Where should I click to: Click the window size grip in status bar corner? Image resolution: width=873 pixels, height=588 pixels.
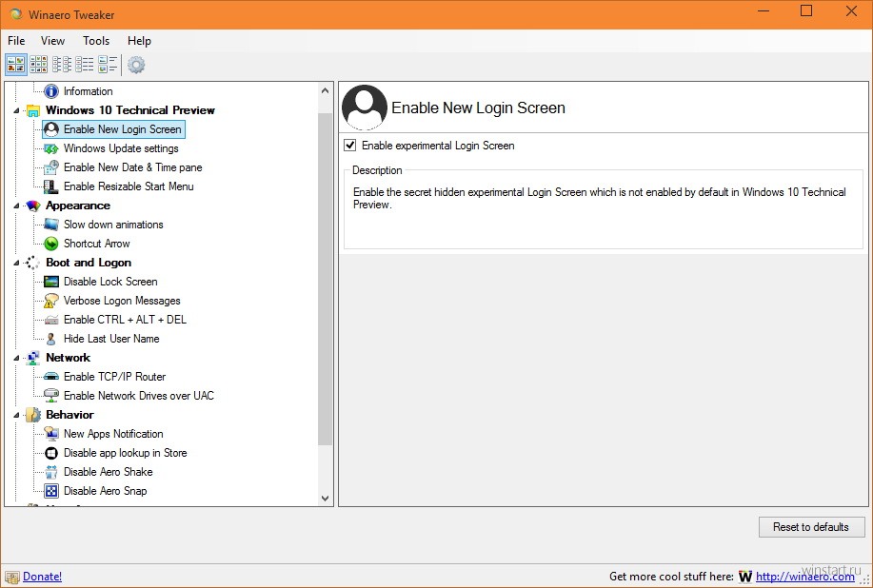(x=864, y=579)
